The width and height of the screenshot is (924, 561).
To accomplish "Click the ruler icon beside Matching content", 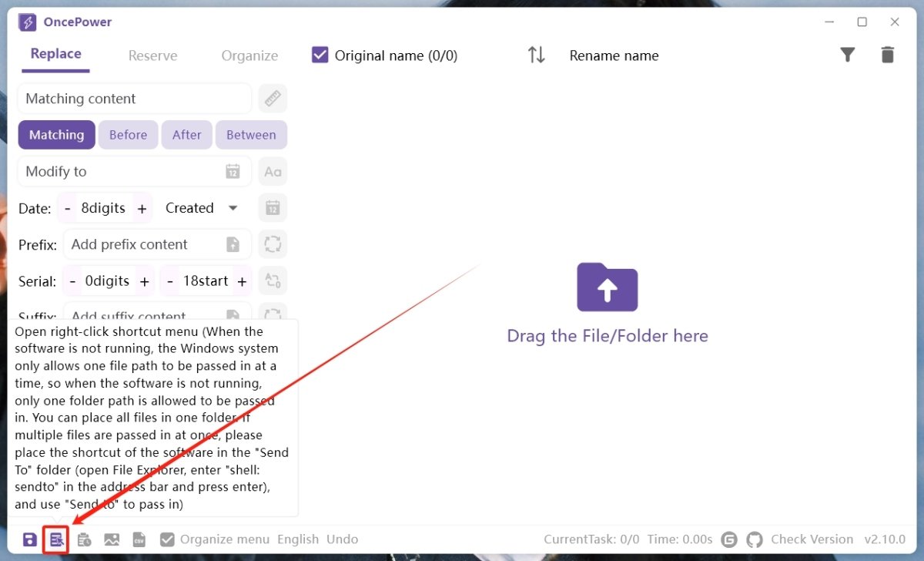I will point(273,99).
